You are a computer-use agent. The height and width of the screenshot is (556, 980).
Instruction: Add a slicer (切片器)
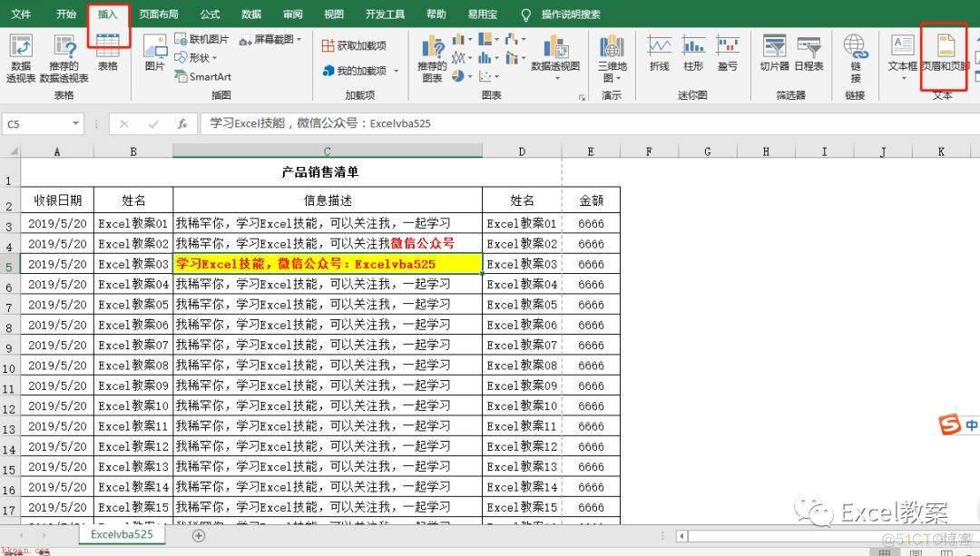[774, 54]
